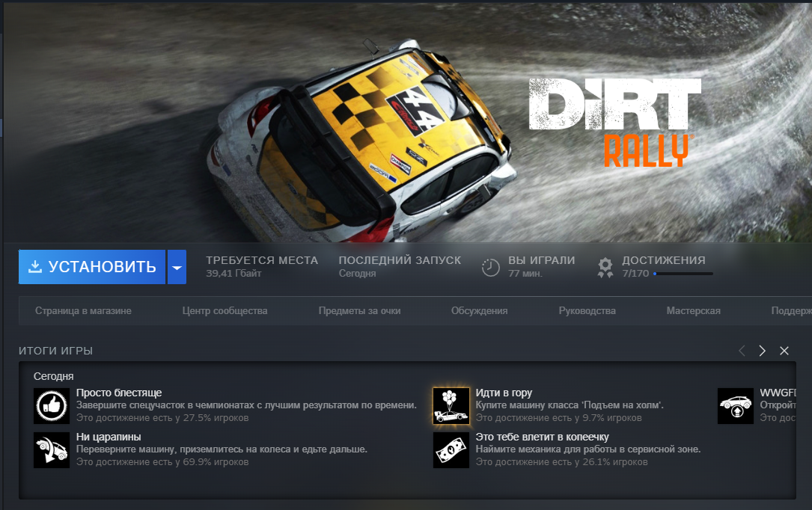Viewport: 812px width, 510px height.
Task: Click the 'Просто блестяще' thumbs-up achievement icon
Action: coord(52,406)
